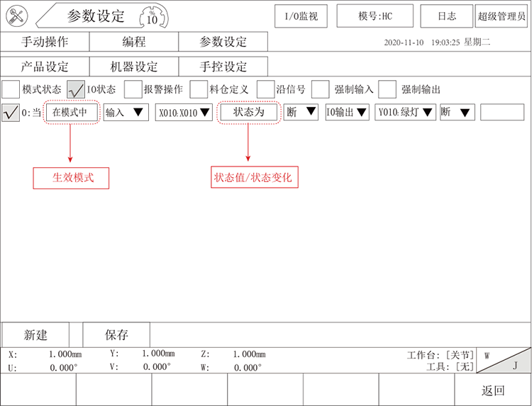The height and width of the screenshot is (406, 532).
Task: Click the W/J coordinate switch icon
Action: [x=504, y=360]
